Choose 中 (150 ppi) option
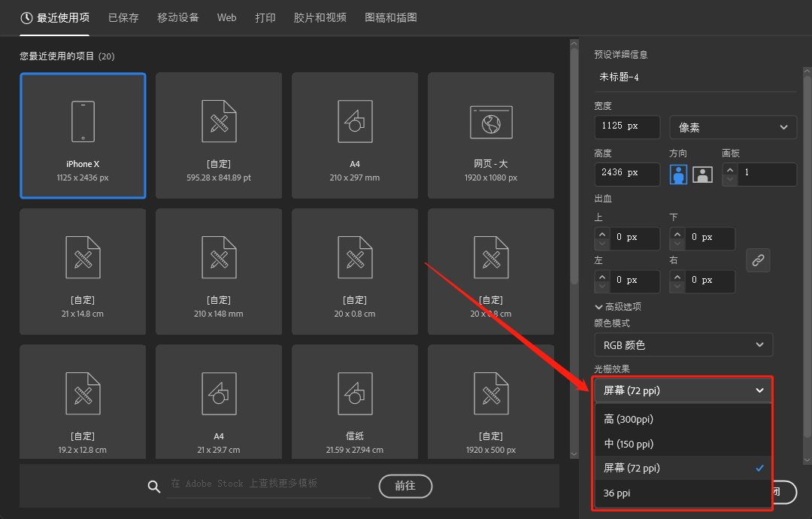812x519 pixels. point(683,444)
